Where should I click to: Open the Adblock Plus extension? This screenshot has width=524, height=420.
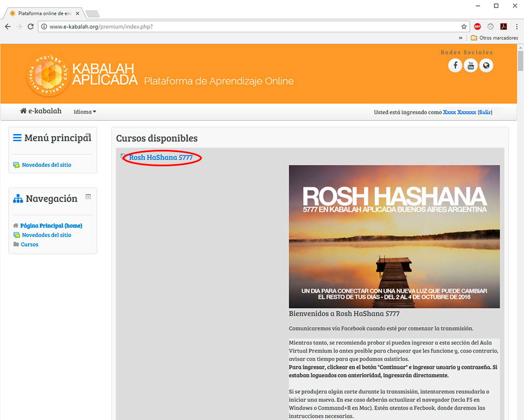478,26
